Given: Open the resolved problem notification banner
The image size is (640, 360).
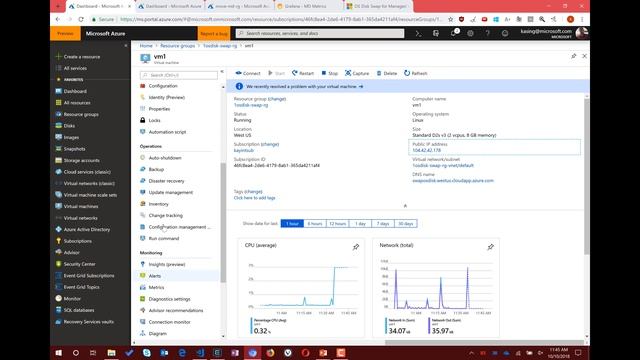Looking at the screenshot, I should click(x=408, y=87).
